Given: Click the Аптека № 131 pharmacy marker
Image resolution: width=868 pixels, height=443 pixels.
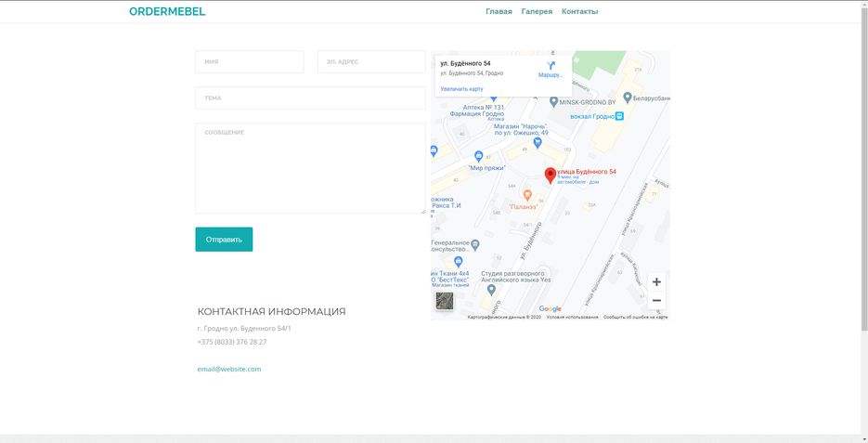Looking at the screenshot, I should point(493,98).
